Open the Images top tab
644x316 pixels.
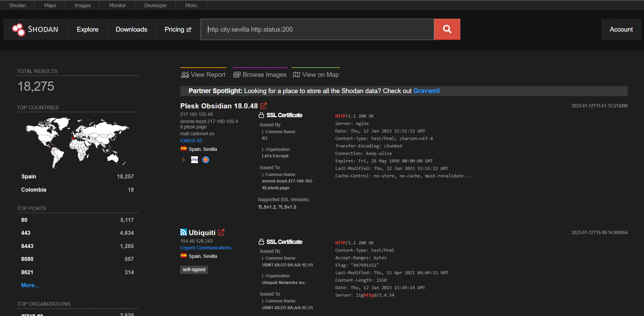tap(82, 5)
